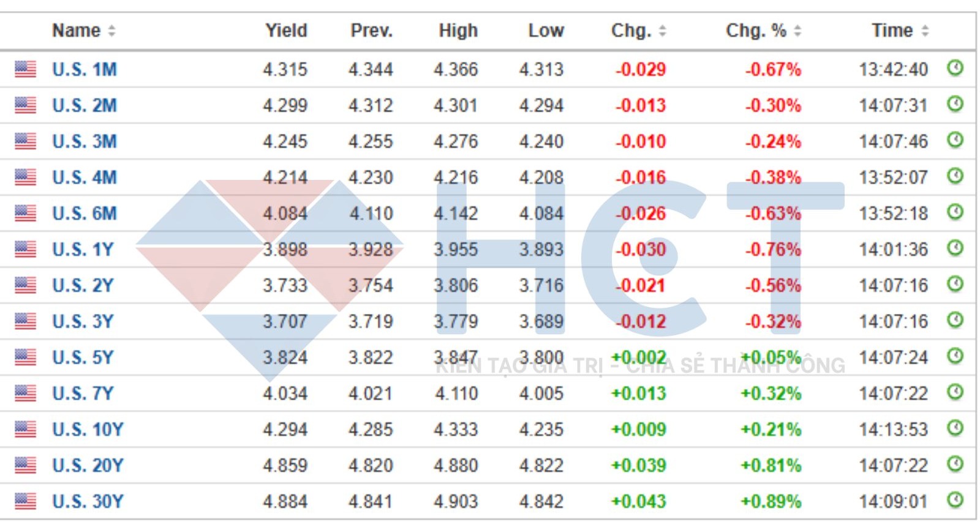
Task: Click the clock icon in U.S. 6M row
Action: [x=955, y=212]
